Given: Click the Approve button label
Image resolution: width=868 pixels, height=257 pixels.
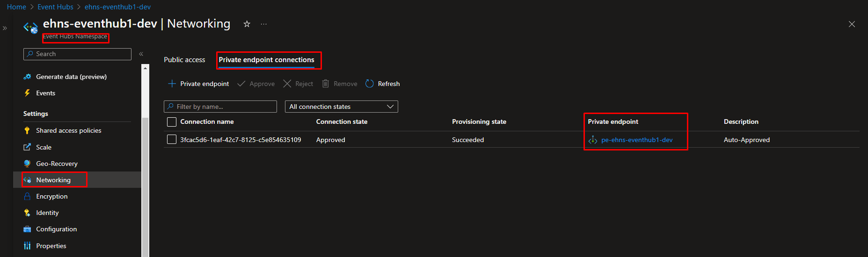Looking at the screenshot, I should pos(262,84).
